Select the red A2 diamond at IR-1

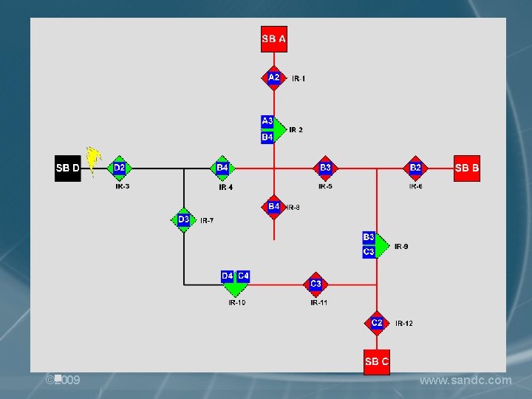click(x=274, y=78)
